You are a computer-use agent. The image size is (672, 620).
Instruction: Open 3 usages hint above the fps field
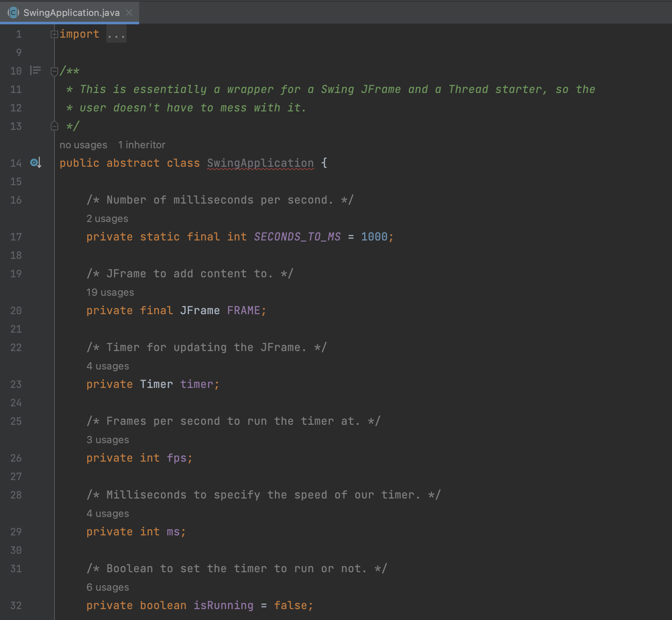107,439
